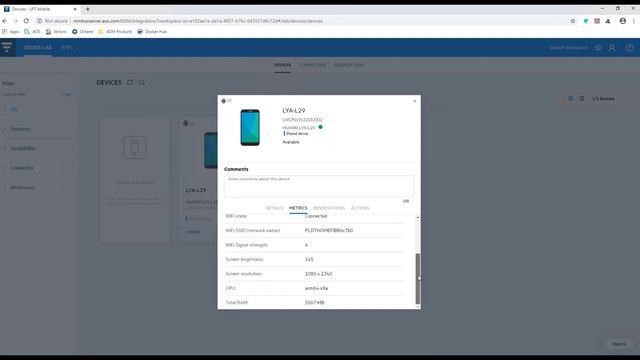Expand the Workspace filter section
Viewport: 640px width, 360px height.
[22, 188]
